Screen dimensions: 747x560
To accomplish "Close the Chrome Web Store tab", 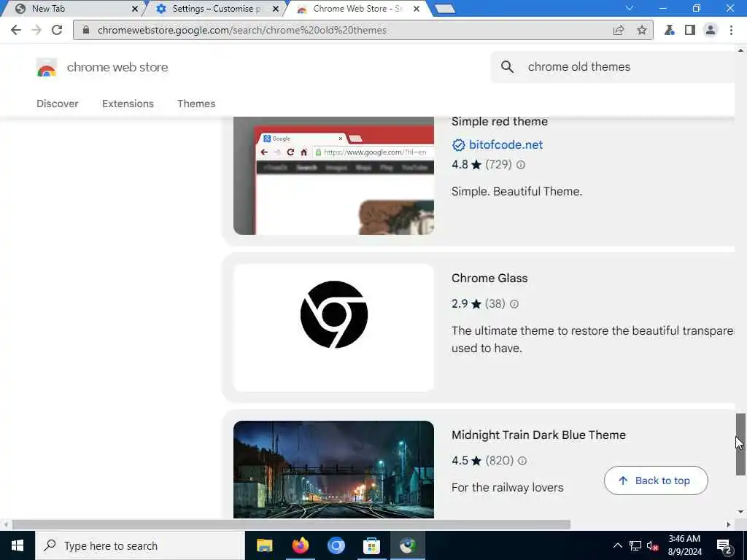I will tap(417, 9).
